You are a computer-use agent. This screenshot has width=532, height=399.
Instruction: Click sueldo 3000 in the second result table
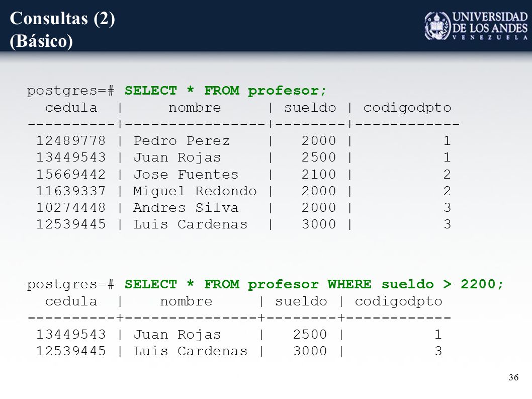click(x=310, y=351)
